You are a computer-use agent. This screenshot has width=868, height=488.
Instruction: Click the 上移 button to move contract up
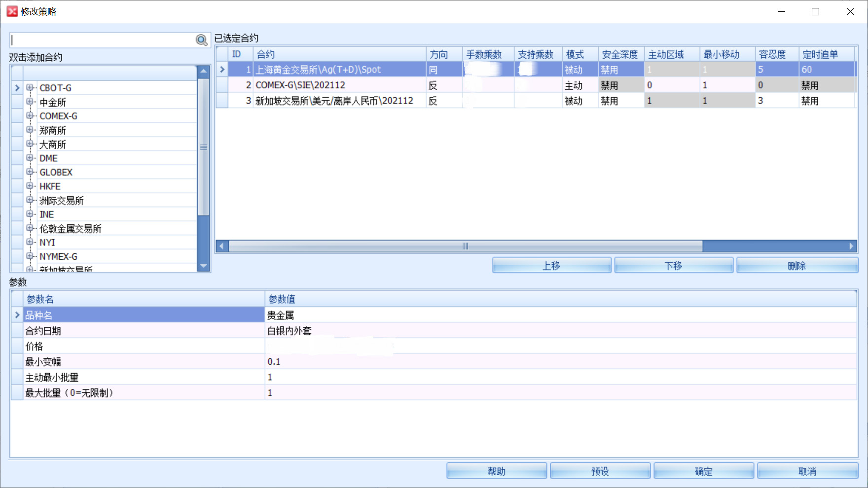click(x=551, y=265)
